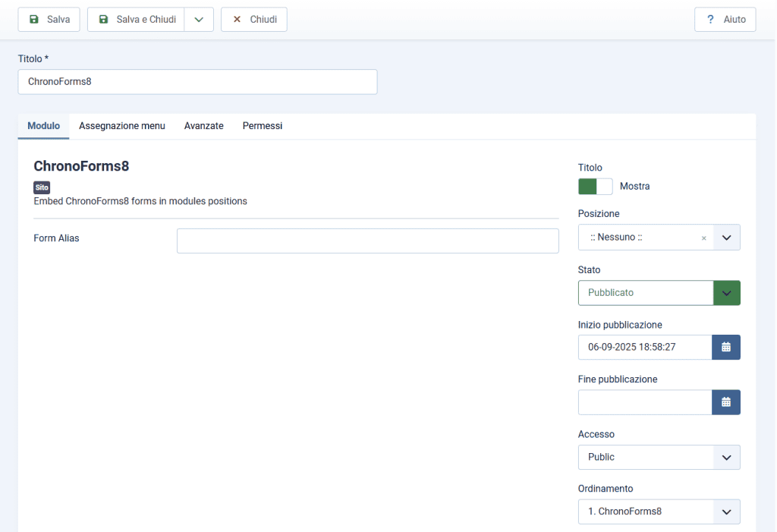Viewport: 777px width, 532px height.
Task: Open the Permessi tab
Action: [262, 126]
